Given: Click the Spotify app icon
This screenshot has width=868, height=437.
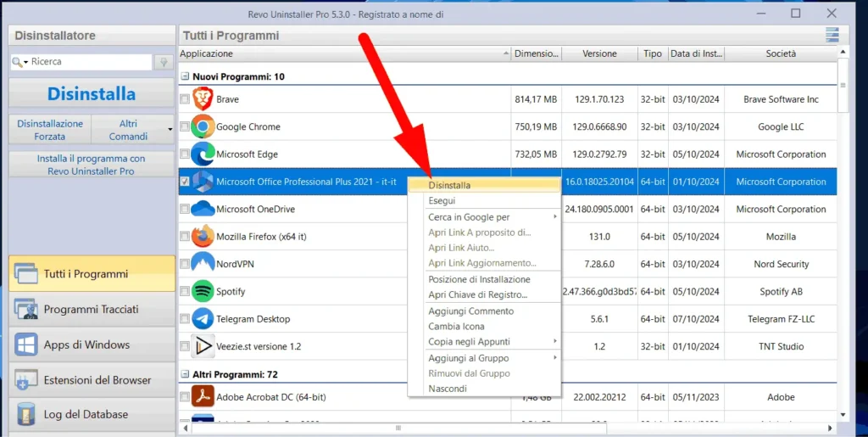Looking at the screenshot, I should coord(203,291).
